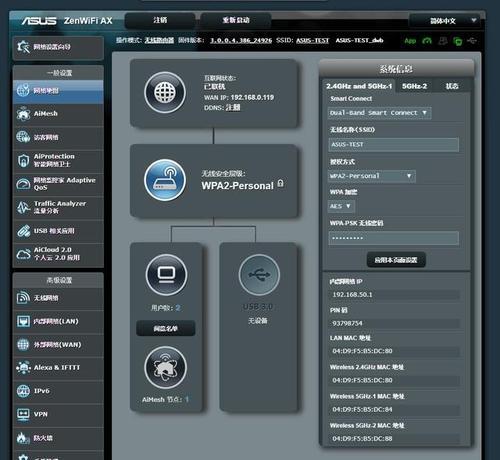The width and height of the screenshot is (500, 460).
Task: Click the wireless router icon in the map
Action: click(x=165, y=180)
